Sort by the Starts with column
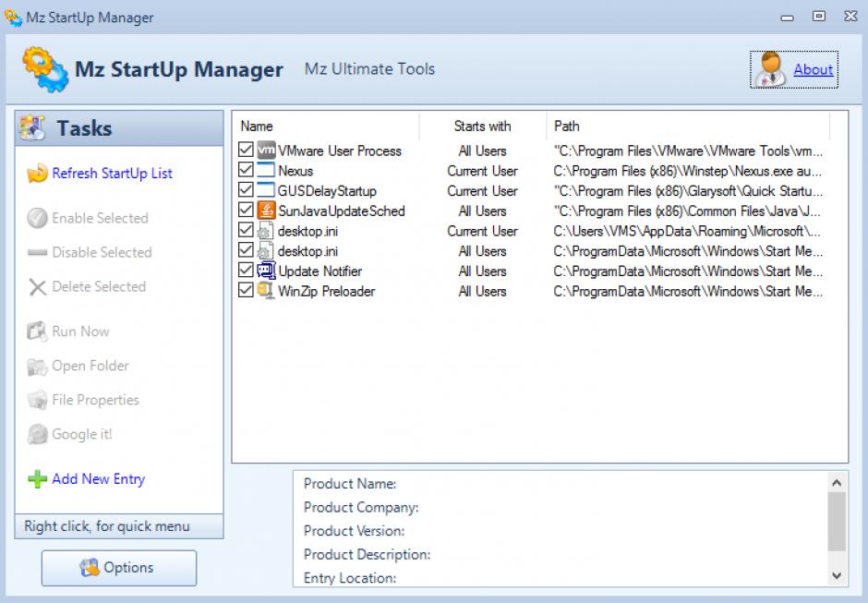The image size is (868, 603). [483, 127]
